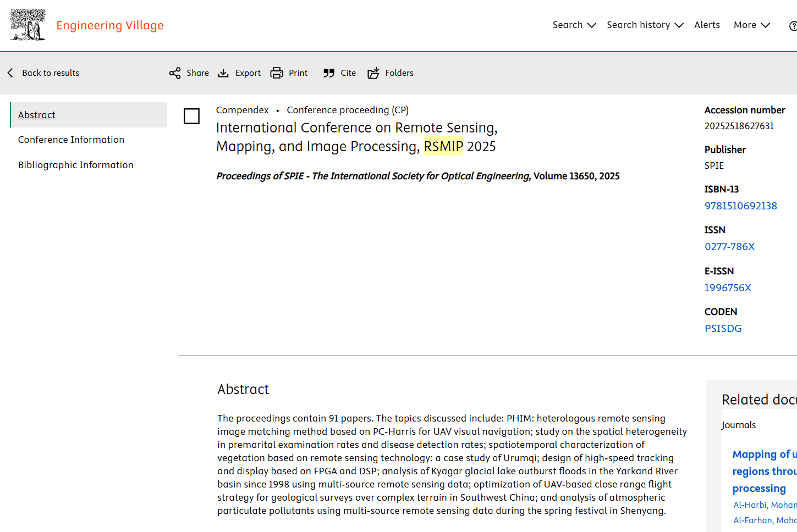
Task: Click highlighted term RSMIP in title
Action: pos(443,147)
